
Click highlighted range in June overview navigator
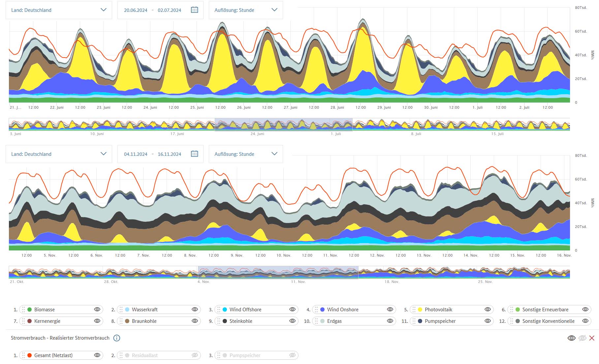click(283, 125)
